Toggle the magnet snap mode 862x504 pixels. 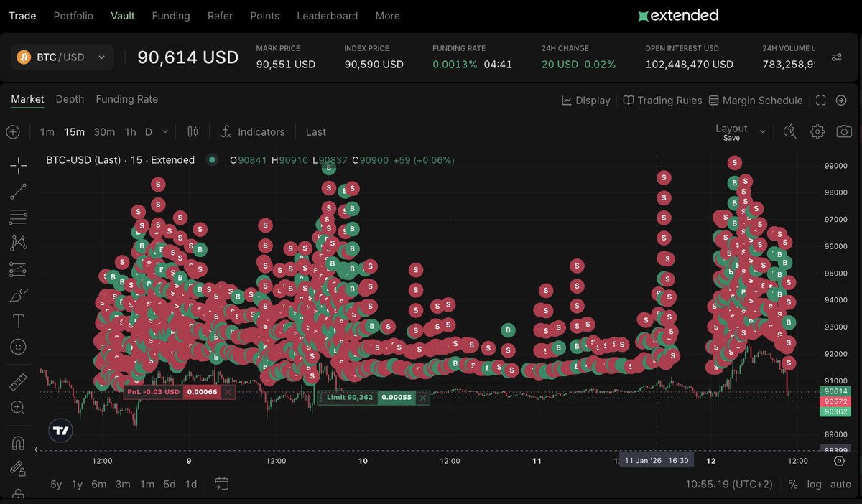pyautogui.click(x=19, y=442)
